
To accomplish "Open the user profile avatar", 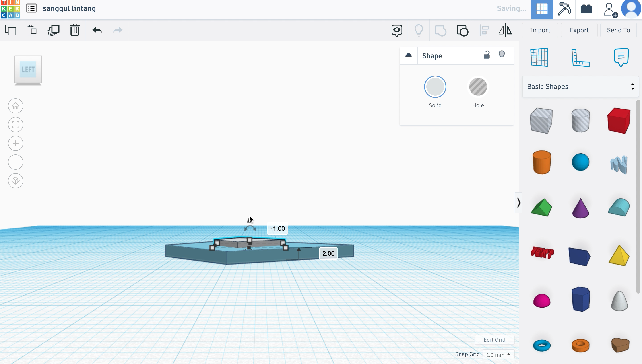I will pos(631,9).
